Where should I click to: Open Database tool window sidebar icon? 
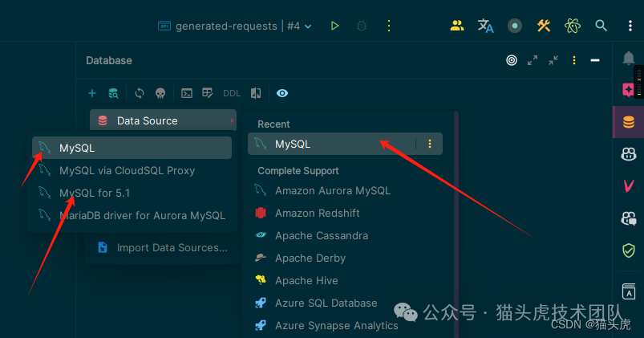click(x=629, y=122)
